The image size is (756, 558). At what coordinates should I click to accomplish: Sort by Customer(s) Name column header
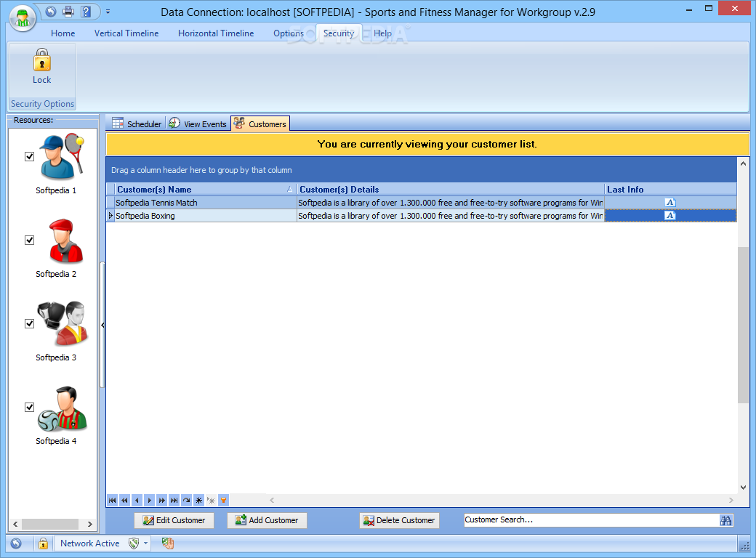point(206,190)
